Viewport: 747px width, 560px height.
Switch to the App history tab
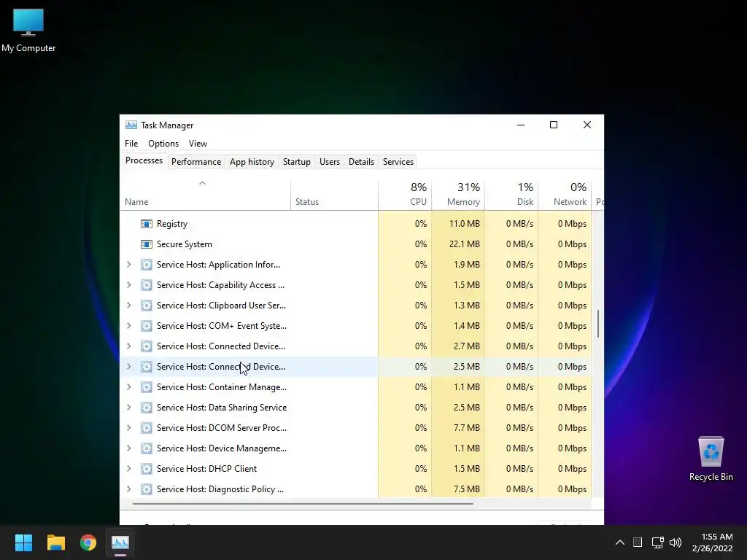(252, 162)
